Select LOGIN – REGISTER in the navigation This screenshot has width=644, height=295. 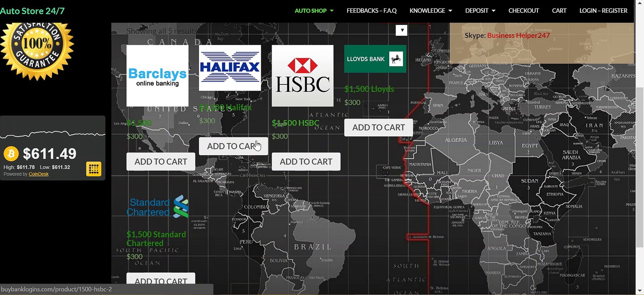tap(603, 11)
